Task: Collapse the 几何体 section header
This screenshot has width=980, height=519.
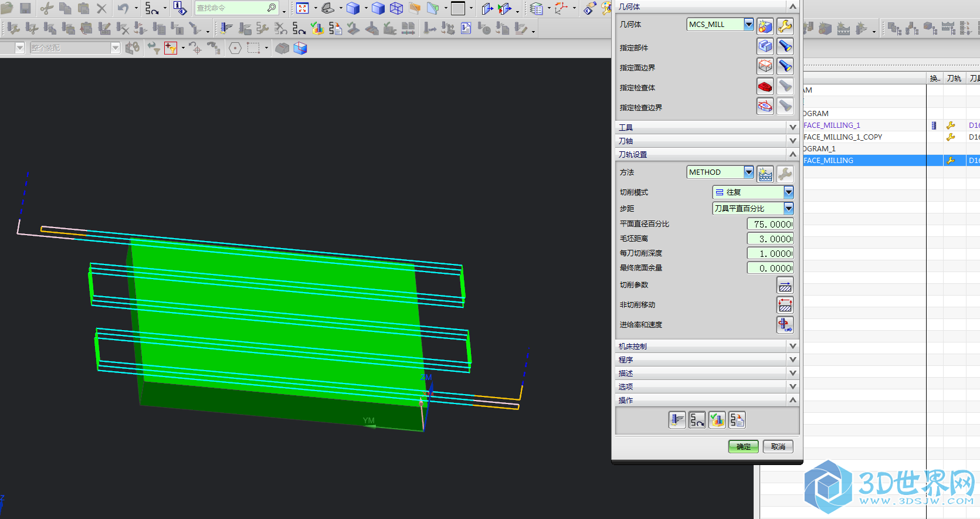Action: coord(707,6)
